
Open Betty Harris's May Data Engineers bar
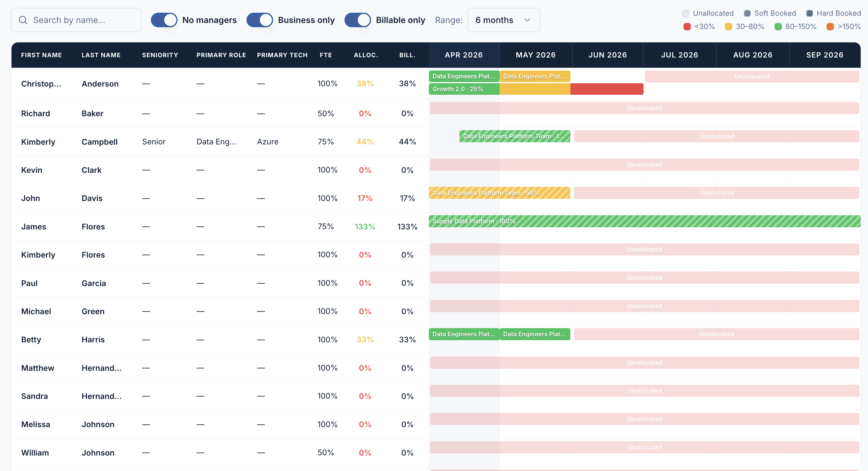[x=535, y=334]
